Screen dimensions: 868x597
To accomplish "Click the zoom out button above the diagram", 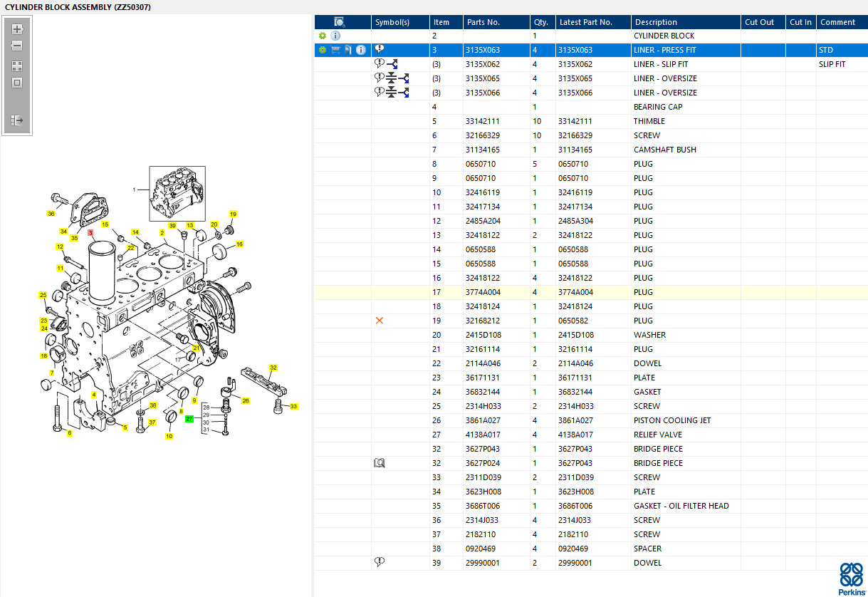I will pos(17,46).
